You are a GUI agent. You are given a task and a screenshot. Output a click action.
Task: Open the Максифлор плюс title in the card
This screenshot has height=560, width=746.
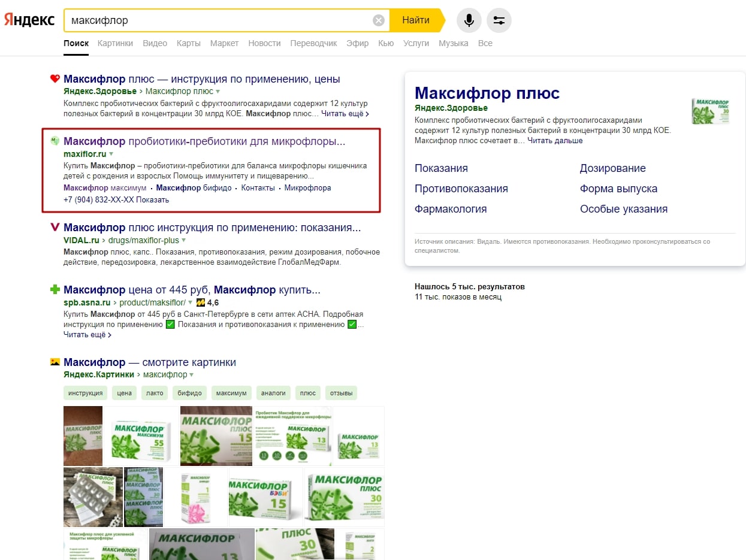pos(487,93)
